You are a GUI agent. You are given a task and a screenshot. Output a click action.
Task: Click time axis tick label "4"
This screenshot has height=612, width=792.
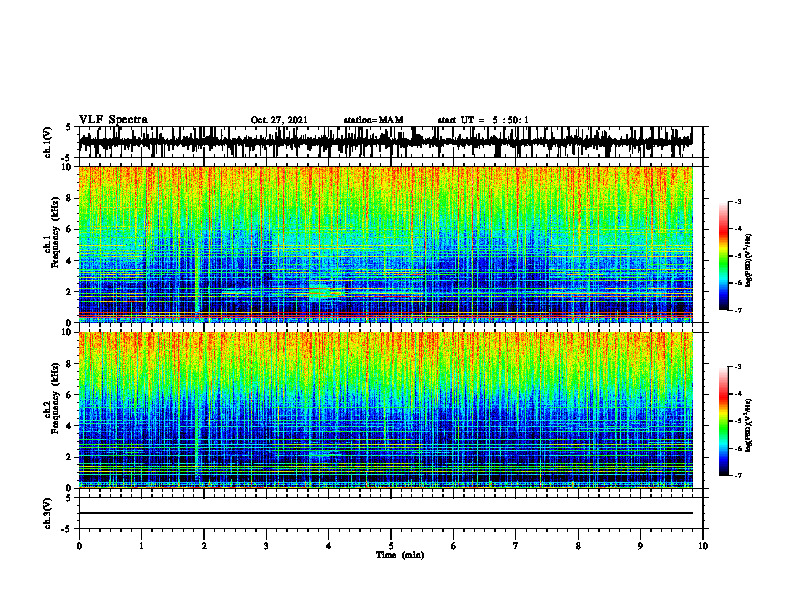point(328,546)
